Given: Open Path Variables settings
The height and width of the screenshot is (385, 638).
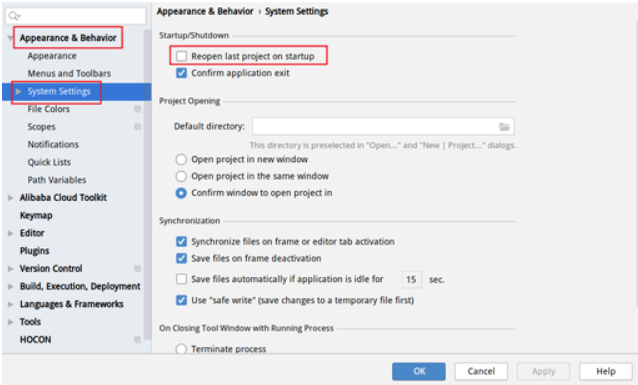Looking at the screenshot, I should [57, 180].
